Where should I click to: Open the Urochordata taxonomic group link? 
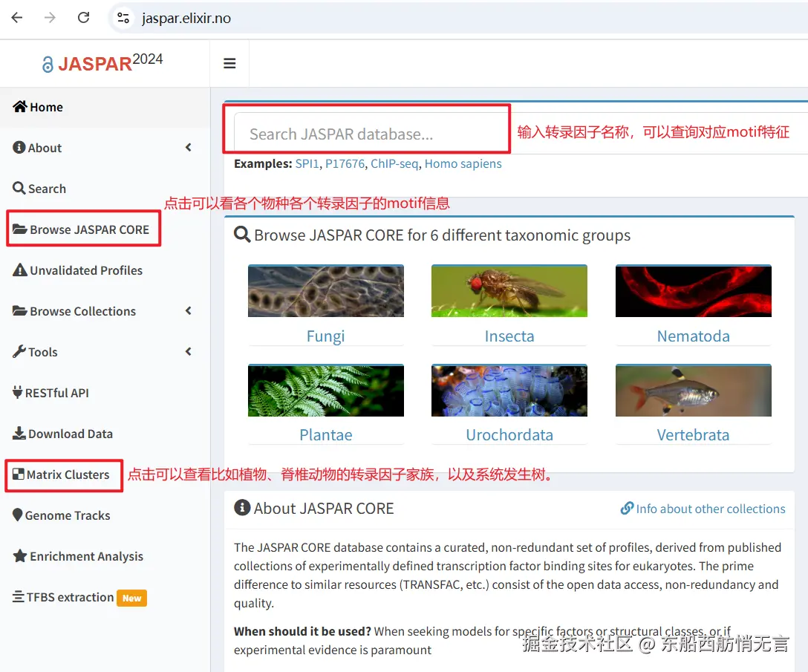click(x=509, y=435)
